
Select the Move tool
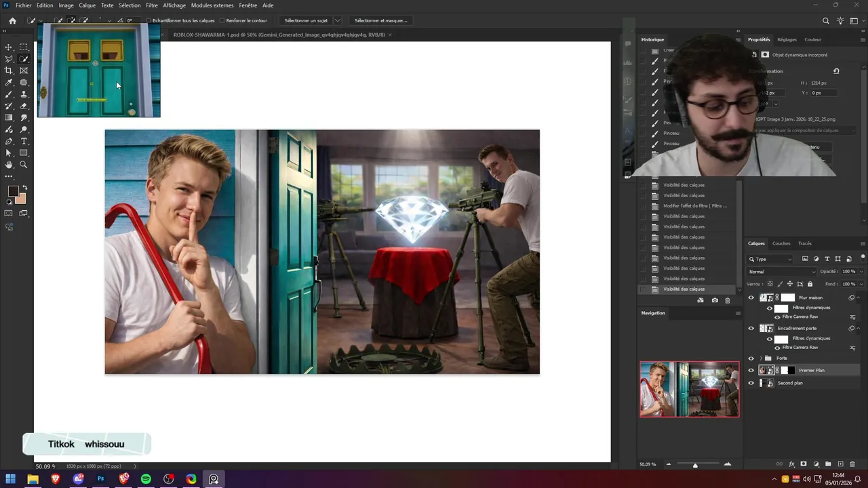pos(9,47)
